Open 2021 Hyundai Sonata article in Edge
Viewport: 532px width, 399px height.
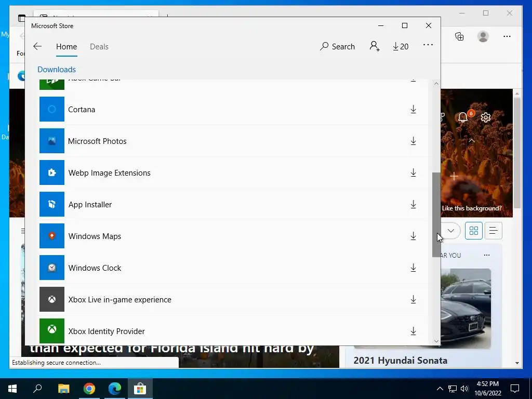click(401, 361)
